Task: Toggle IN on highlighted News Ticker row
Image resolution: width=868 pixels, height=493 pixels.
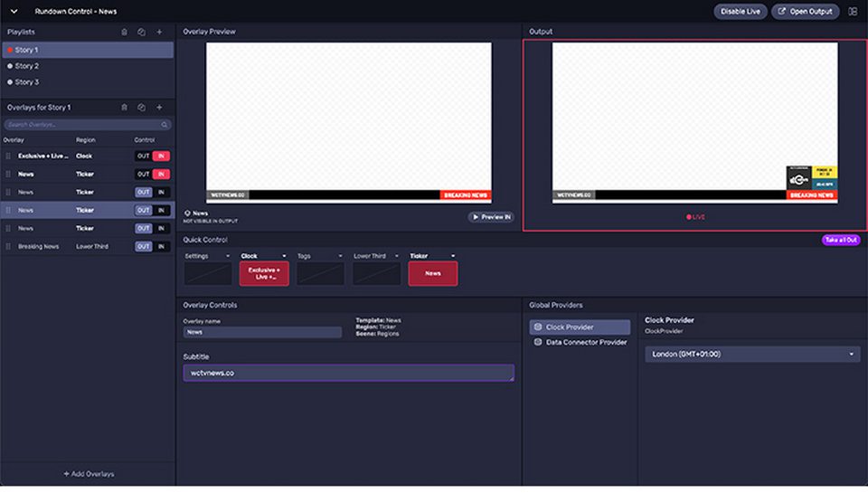Action: pos(161,211)
